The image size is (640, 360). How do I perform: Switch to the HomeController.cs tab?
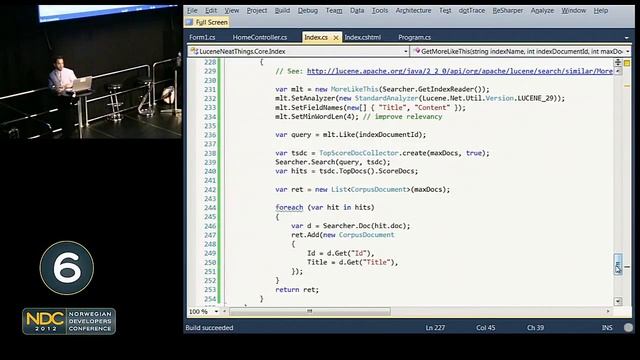260,37
